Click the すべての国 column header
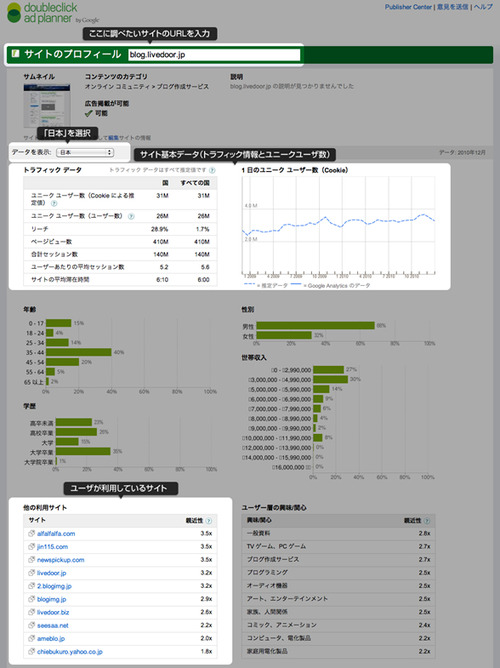500x668 pixels. point(195,183)
